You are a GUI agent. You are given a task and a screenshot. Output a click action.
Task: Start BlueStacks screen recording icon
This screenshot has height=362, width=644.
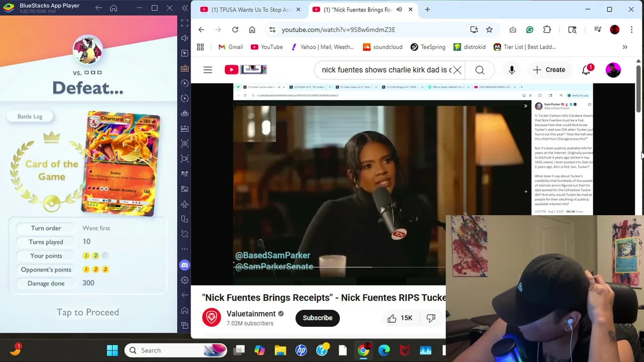click(185, 159)
